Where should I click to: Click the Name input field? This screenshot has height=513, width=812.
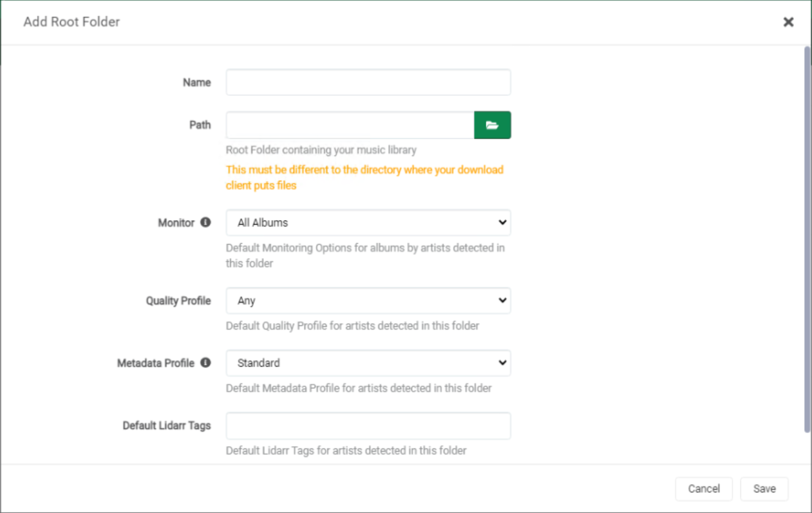click(x=368, y=83)
